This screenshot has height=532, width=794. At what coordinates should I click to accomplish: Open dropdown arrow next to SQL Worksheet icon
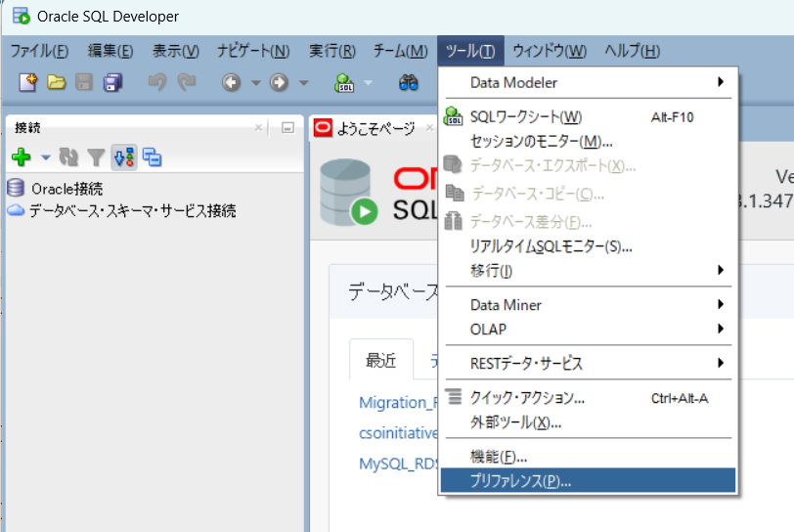tap(368, 83)
